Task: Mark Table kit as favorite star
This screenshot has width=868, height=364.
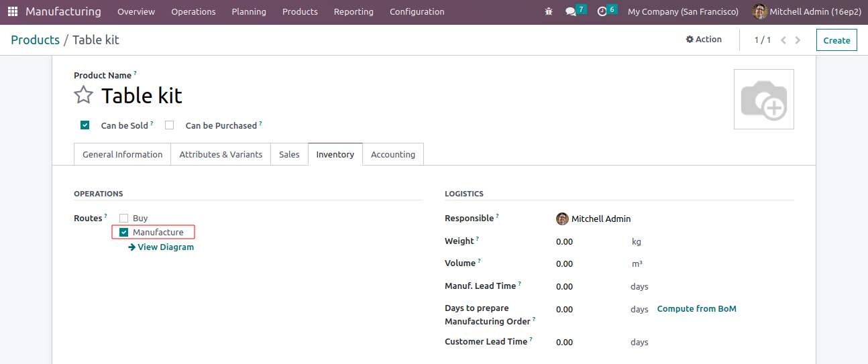Action: pos(83,95)
